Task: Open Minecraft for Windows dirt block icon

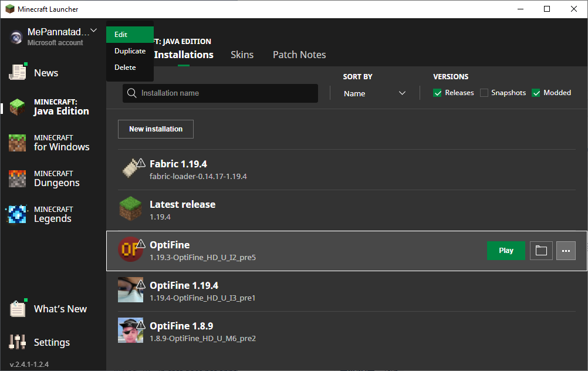Action: coord(17,143)
